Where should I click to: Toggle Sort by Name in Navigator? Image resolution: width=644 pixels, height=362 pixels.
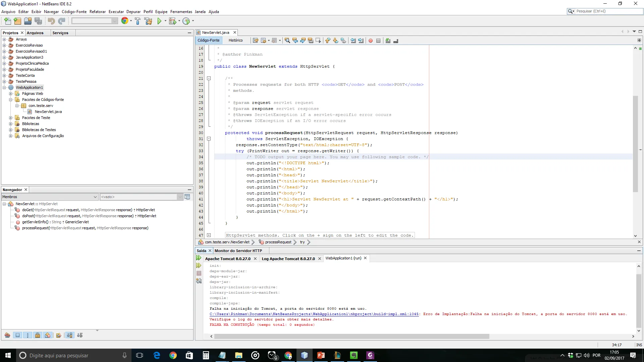69,335
